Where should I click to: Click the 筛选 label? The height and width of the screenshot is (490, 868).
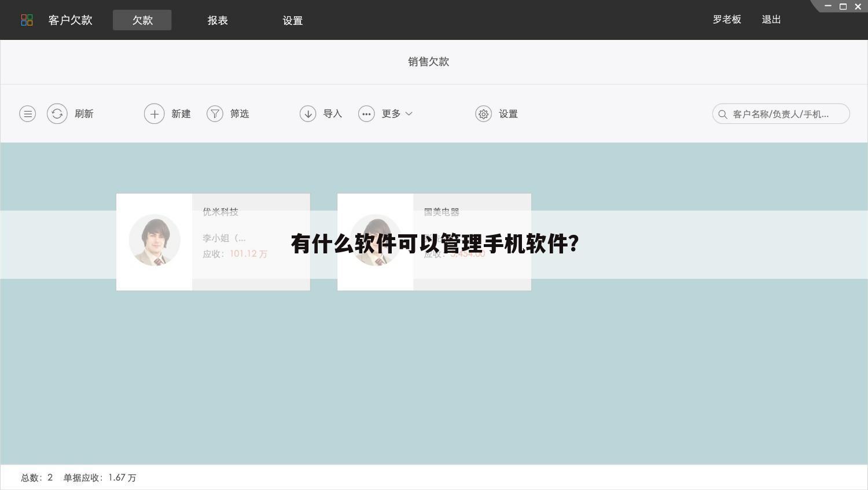(x=240, y=114)
